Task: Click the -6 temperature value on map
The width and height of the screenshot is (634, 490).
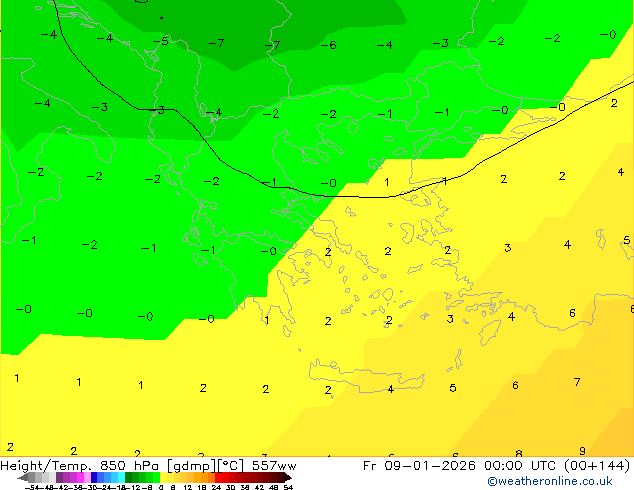Action: click(328, 45)
